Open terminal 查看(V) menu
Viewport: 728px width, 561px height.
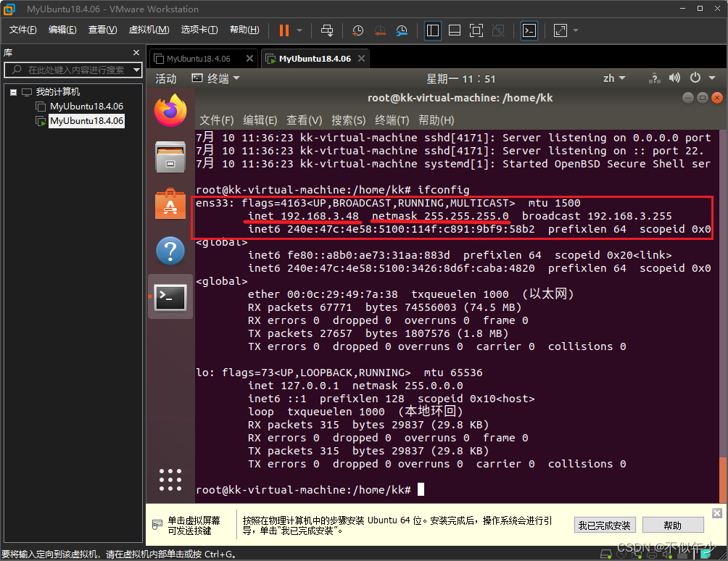click(x=304, y=120)
